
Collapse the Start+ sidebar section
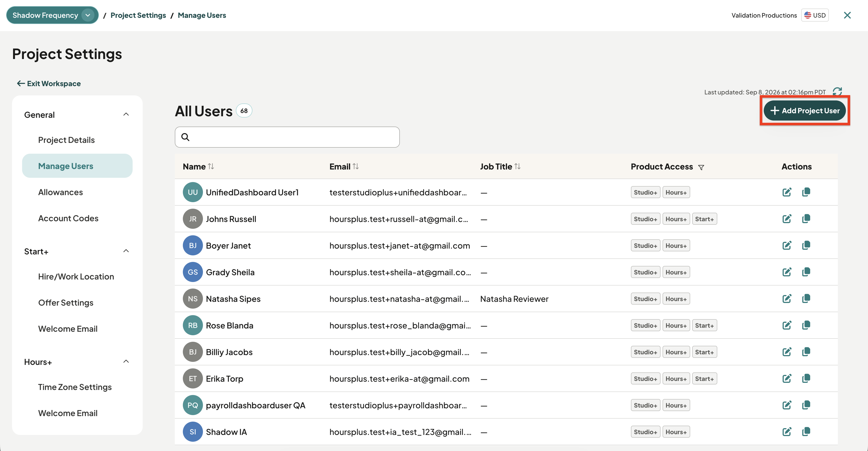[x=126, y=251]
